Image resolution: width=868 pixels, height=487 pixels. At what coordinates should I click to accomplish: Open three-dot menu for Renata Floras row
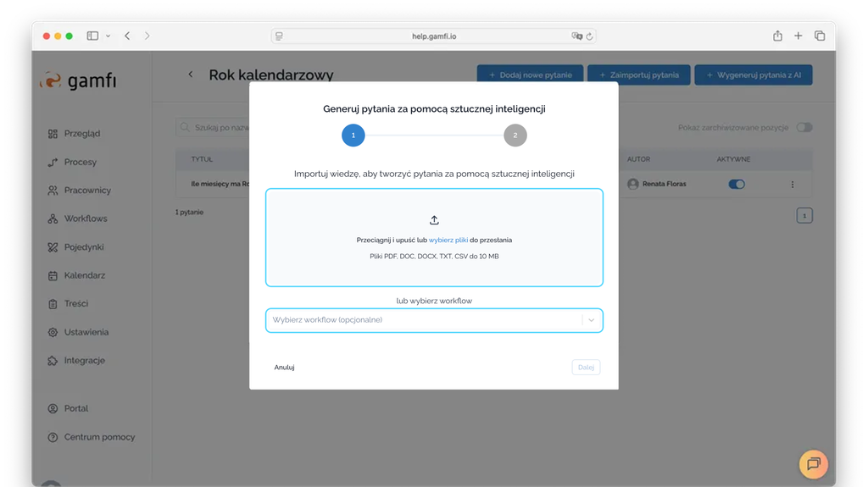[793, 184]
